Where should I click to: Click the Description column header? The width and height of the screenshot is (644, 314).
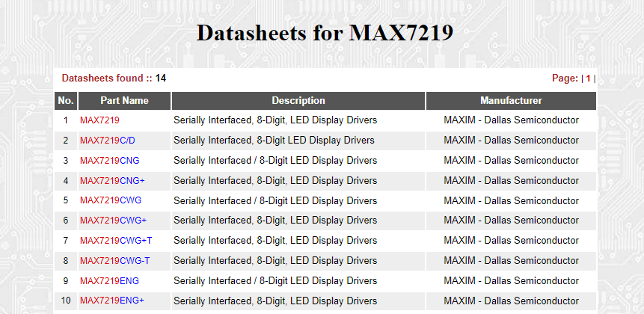click(x=298, y=101)
